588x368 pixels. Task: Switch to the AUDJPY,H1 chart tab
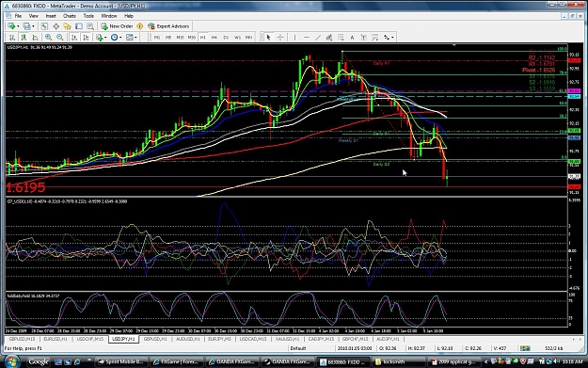coord(389,339)
